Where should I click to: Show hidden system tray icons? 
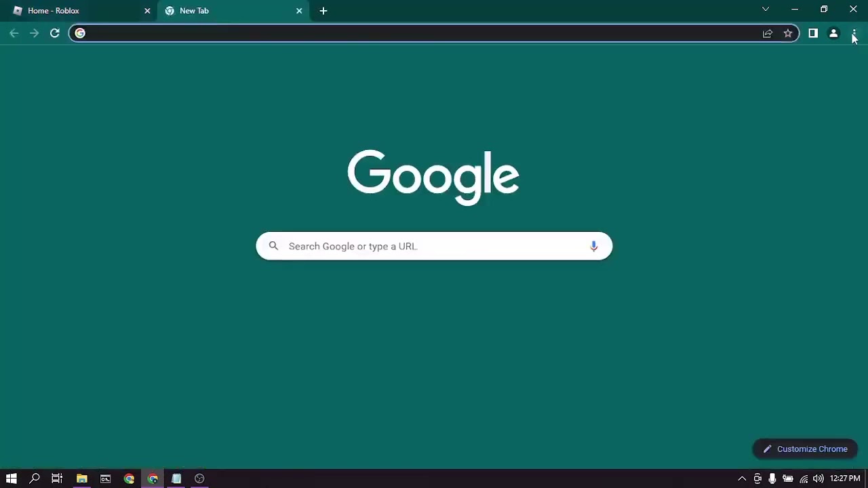pyautogui.click(x=742, y=479)
